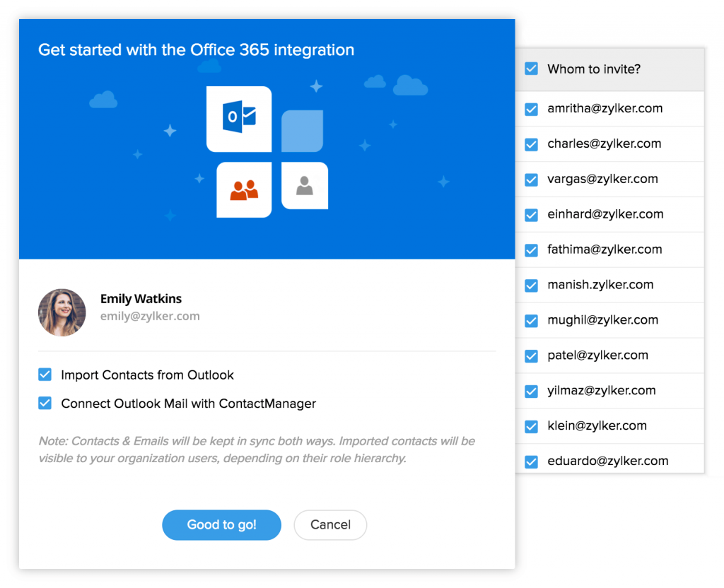Click the patel@zylker.com email text

(x=598, y=355)
